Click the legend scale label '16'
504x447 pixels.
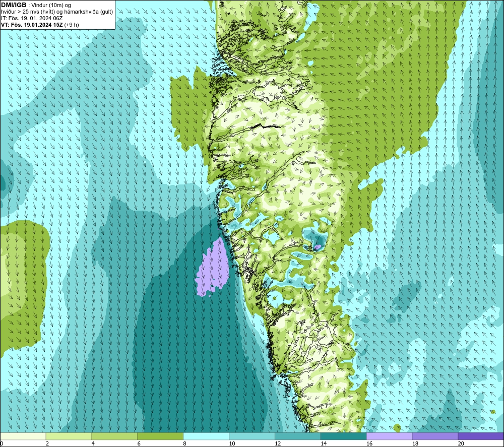click(369, 443)
